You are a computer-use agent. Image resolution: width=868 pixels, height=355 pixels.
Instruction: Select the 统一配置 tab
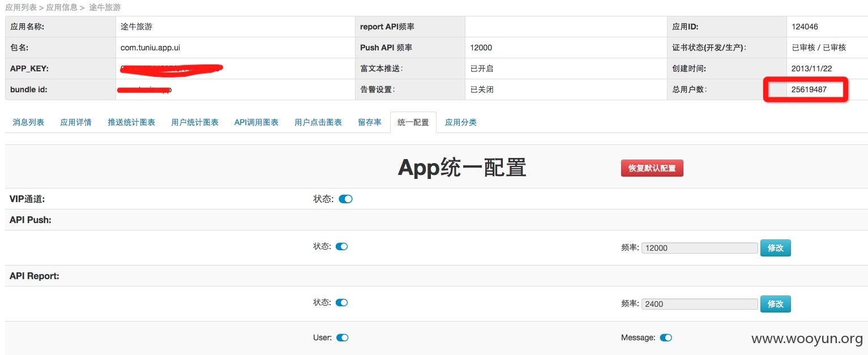coord(413,122)
